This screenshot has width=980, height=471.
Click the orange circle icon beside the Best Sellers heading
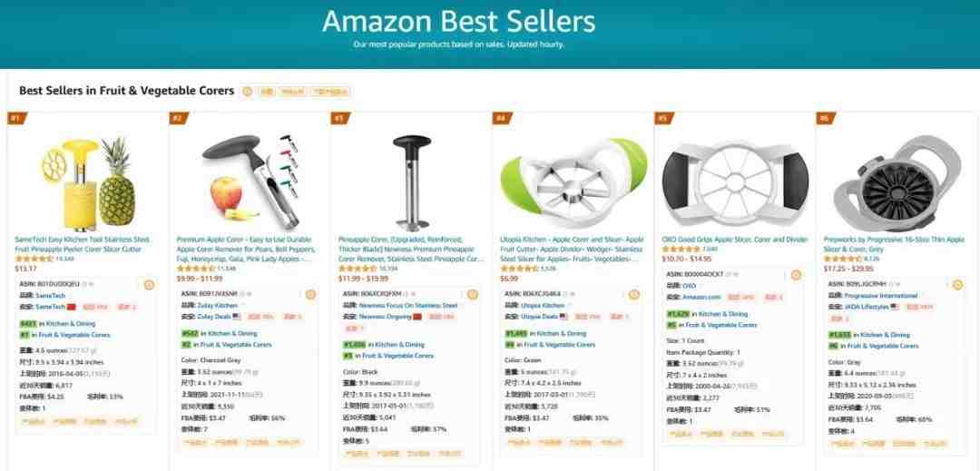point(247,91)
